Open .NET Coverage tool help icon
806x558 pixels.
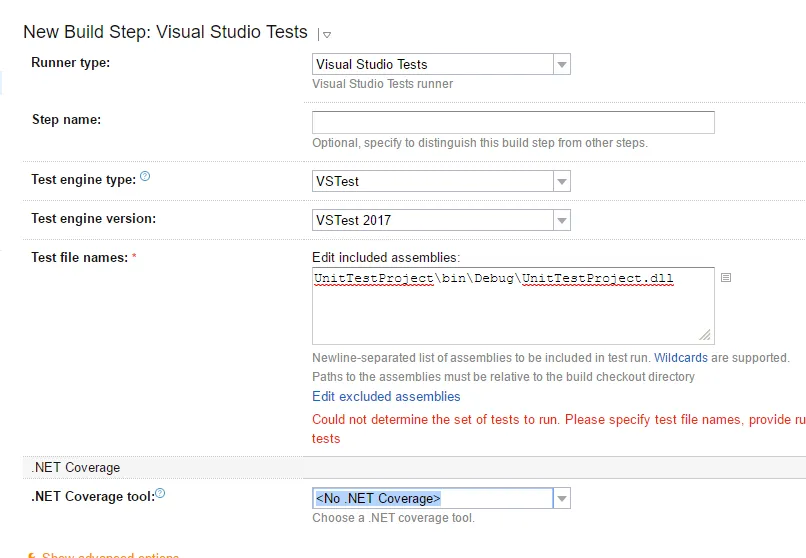point(160,493)
